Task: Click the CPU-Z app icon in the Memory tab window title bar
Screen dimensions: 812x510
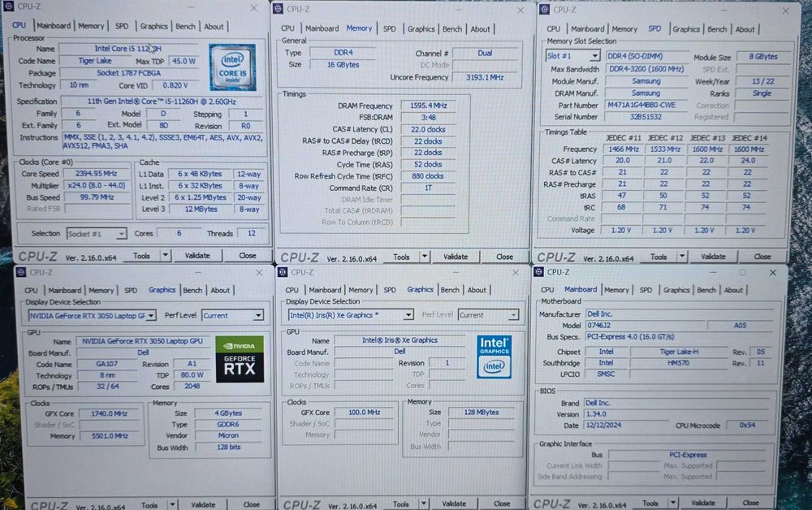Action: pos(278,9)
